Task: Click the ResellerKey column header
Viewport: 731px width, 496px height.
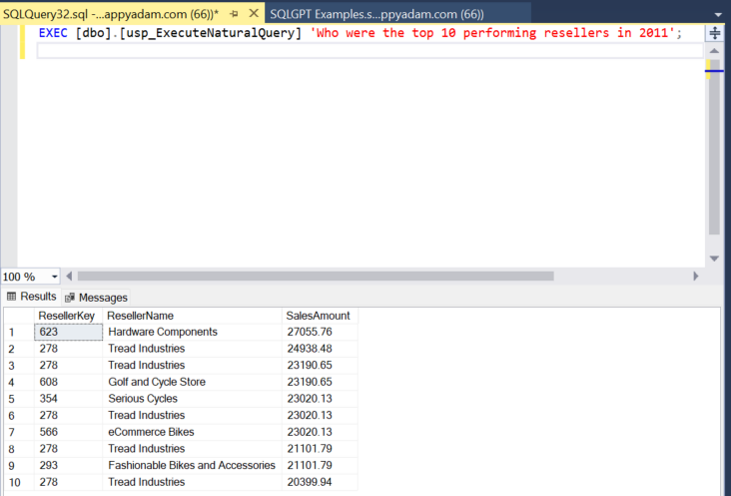Action: (68, 316)
